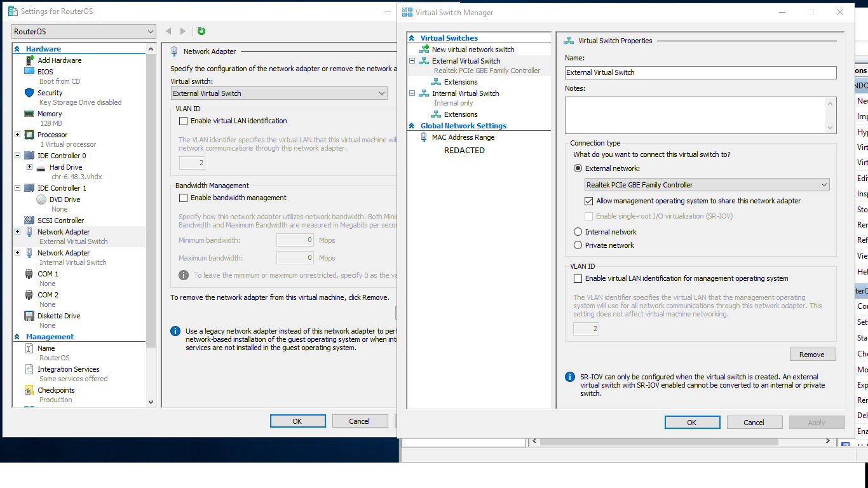Select the SCSI Controller icon
The height and width of the screenshot is (488, 868).
[29, 220]
